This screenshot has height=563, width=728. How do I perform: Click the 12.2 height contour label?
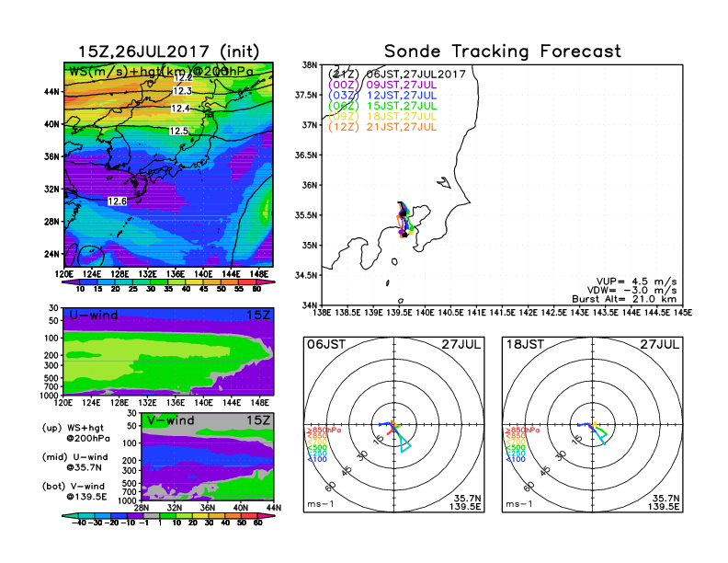click(x=184, y=77)
